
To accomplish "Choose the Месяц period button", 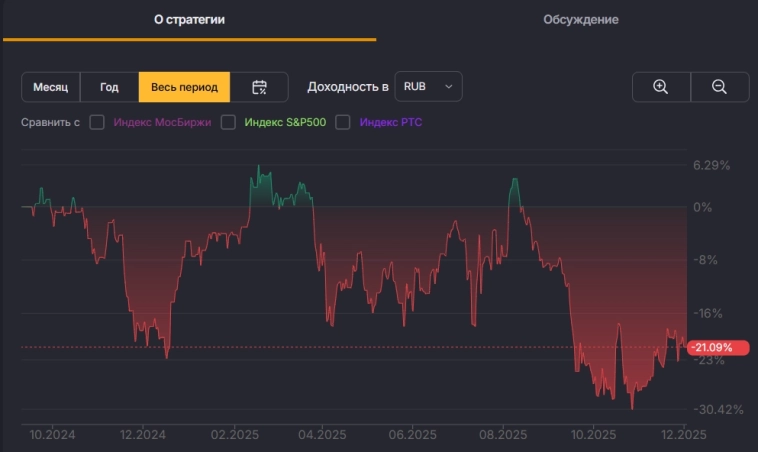I will click(51, 87).
